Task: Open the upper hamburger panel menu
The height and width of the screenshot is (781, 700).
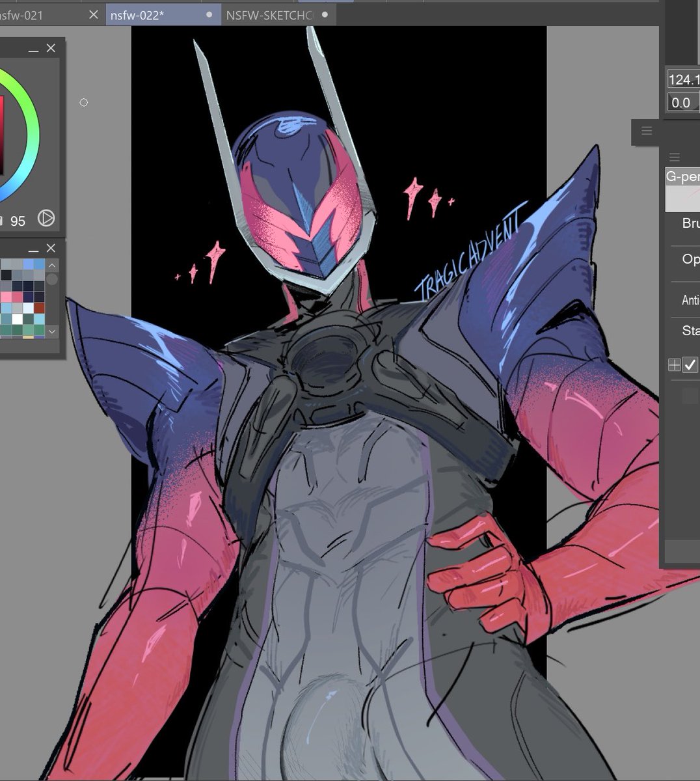Action: click(647, 131)
